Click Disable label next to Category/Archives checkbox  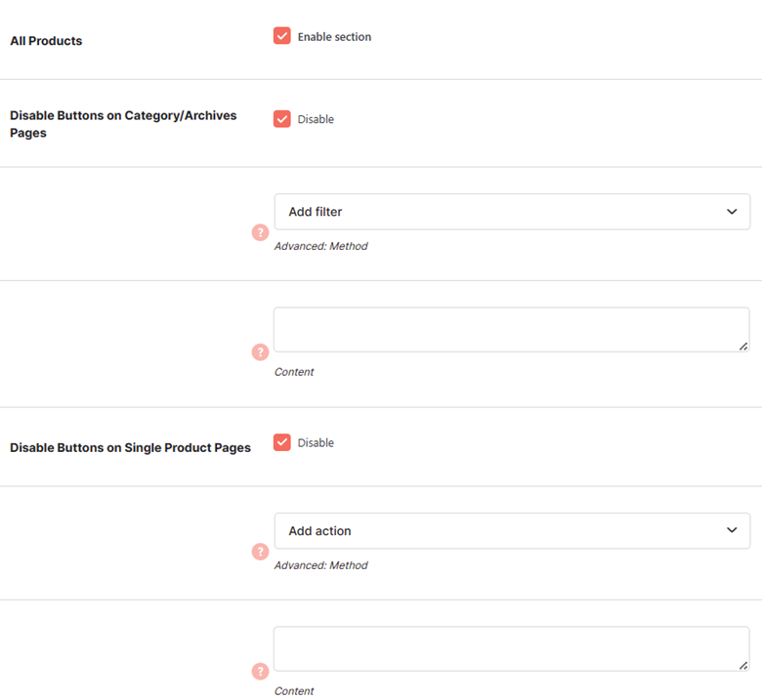[x=316, y=119]
